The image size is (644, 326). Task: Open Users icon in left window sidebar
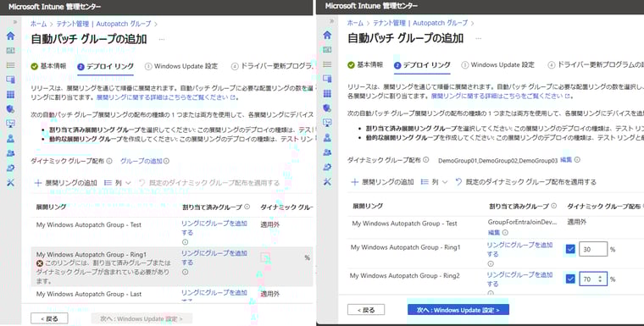coord(11,138)
